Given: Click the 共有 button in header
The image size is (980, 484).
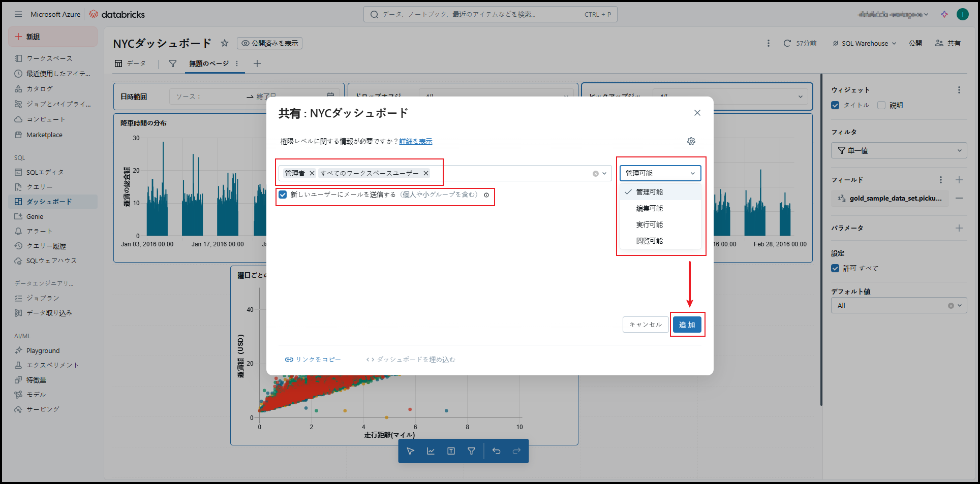Looking at the screenshot, I should point(948,43).
